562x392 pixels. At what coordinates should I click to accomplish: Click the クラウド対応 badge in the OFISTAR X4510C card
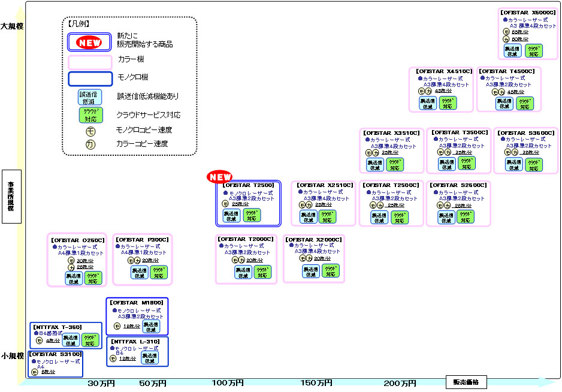pyautogui.click(x=448, y=103)
